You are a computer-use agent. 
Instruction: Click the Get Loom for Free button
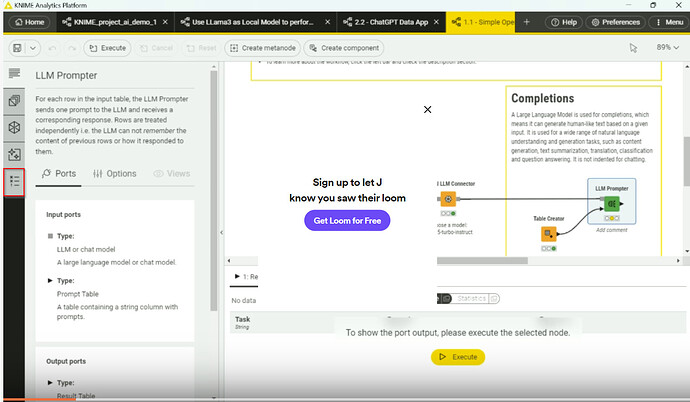[347, 221]
